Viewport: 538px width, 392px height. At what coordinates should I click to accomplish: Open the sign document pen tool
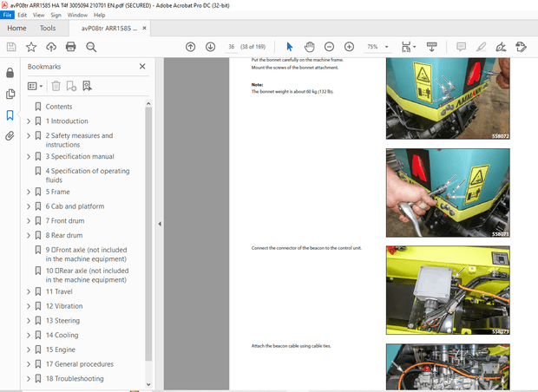pyautogui.click(x=501, y=47)
